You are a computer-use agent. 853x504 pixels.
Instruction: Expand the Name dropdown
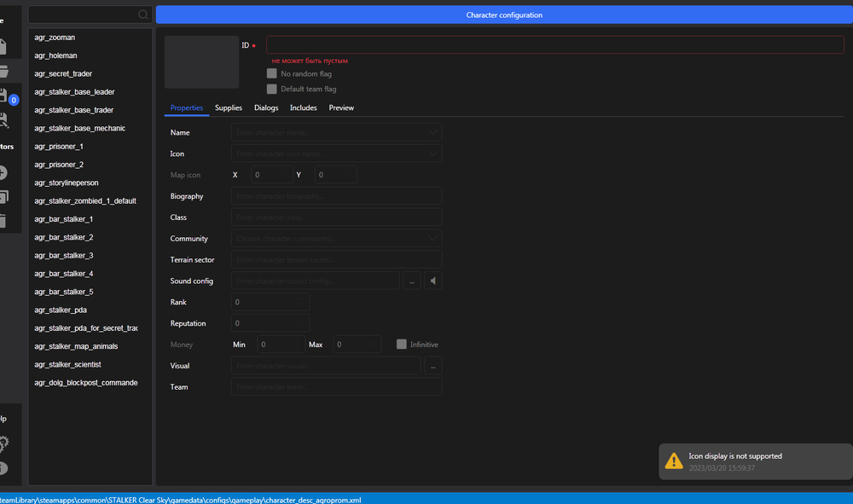click(x=434, y=132)
